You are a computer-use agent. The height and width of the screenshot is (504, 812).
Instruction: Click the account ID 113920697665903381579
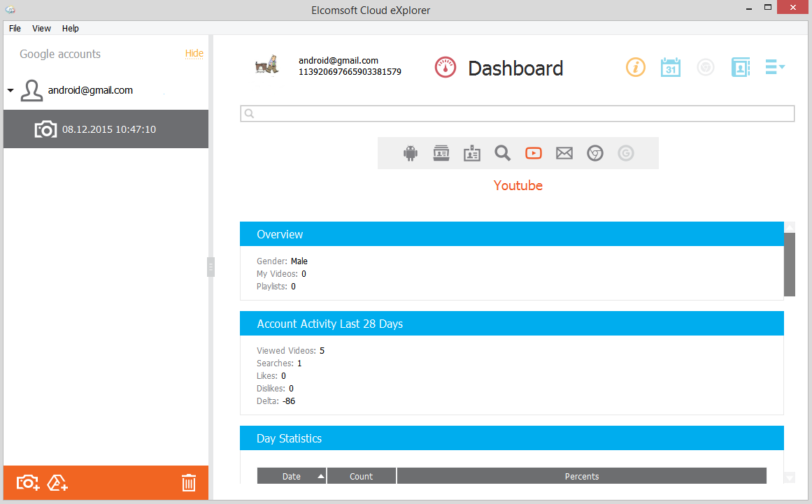click(x=350, y=72)
